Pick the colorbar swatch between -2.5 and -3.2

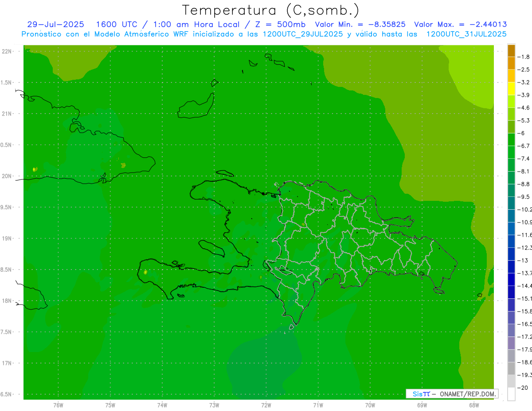click(511, 76)
